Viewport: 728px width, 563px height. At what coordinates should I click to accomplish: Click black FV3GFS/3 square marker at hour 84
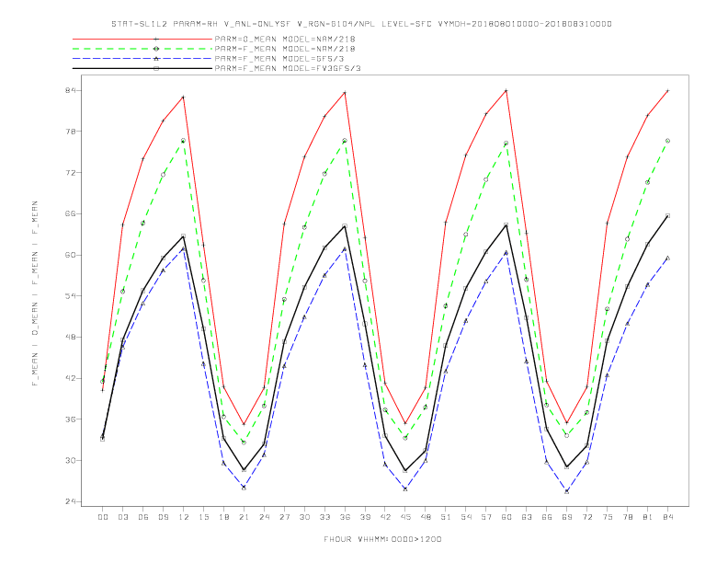click(x=667, y=215)
